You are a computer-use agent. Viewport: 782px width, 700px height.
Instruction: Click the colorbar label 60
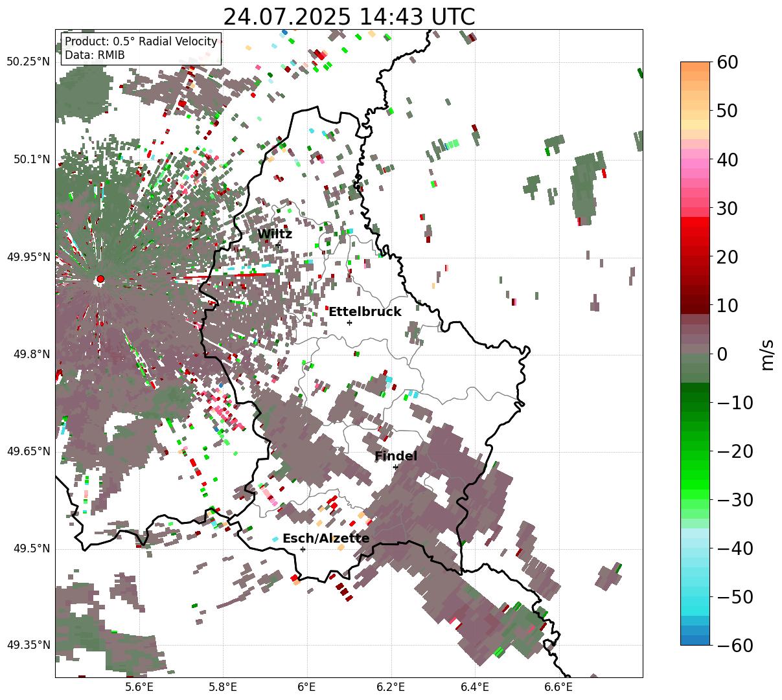tap(727, 62)
